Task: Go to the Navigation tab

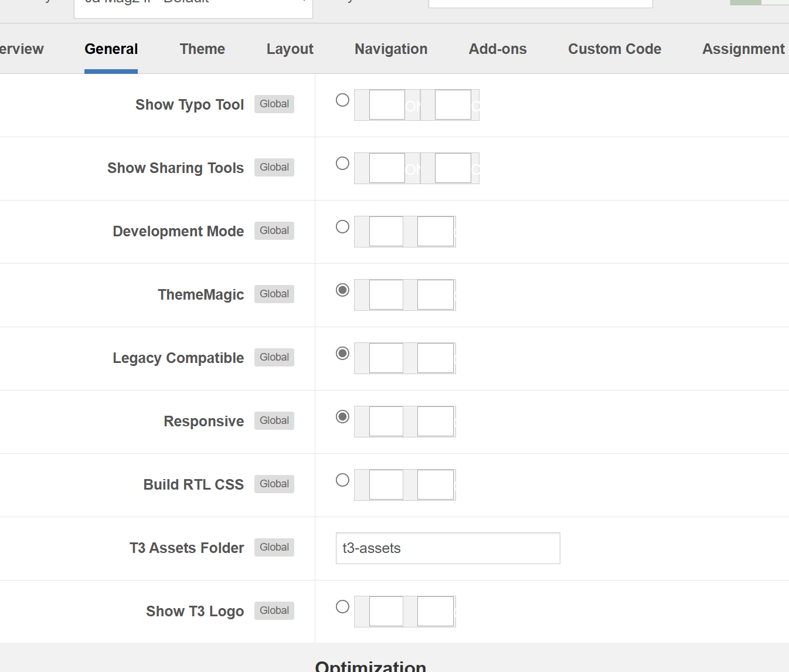Action: pyautogui.click(x=391, y=49)
